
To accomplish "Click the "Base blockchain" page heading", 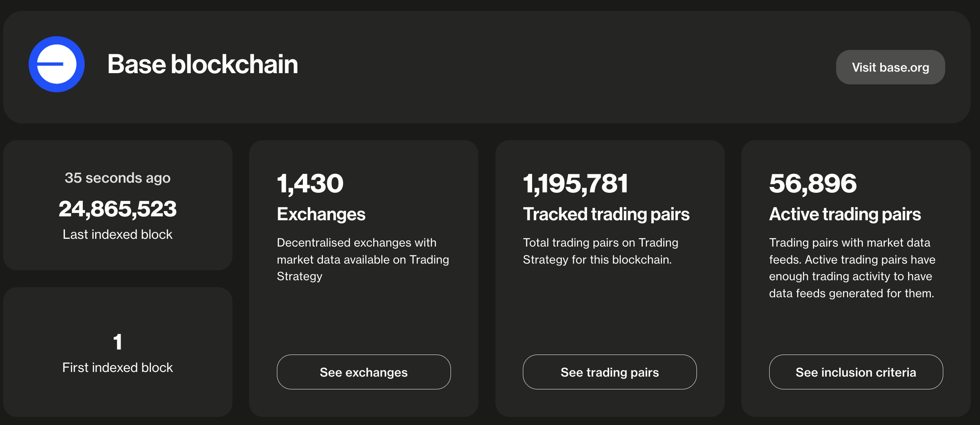I will click(x=203, y=64).
